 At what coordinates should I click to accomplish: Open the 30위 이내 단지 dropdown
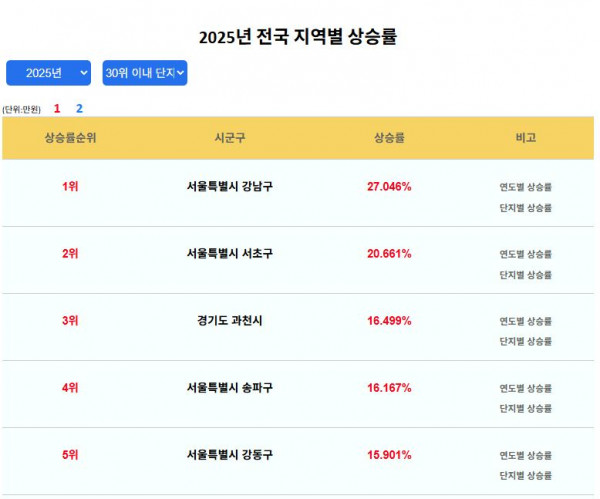[x=145, y=73]
